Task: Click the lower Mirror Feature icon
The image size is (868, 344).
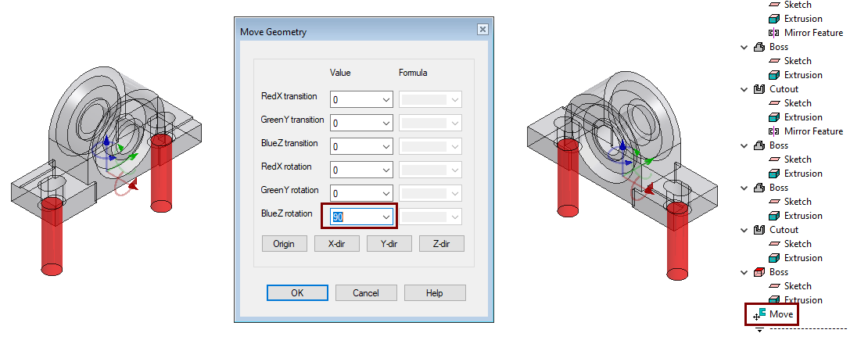Action: pyautogui.click(x=774, y=131)
